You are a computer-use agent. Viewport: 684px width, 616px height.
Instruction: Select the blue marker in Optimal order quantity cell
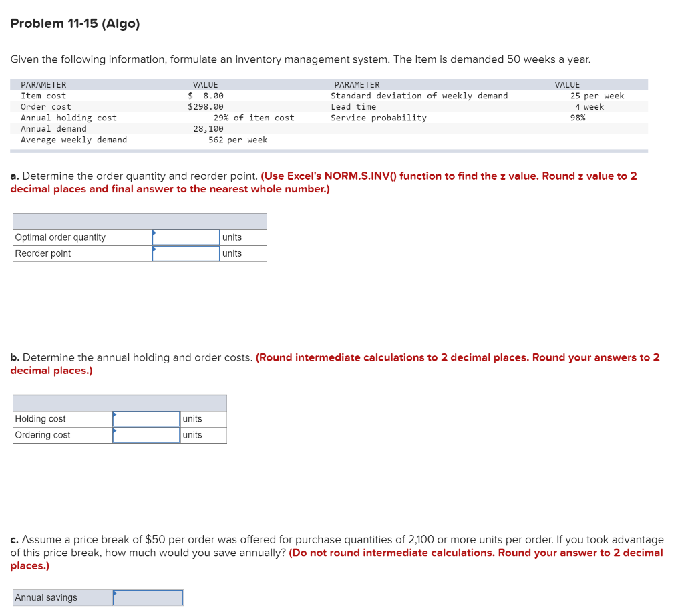(x=155, y=233)
